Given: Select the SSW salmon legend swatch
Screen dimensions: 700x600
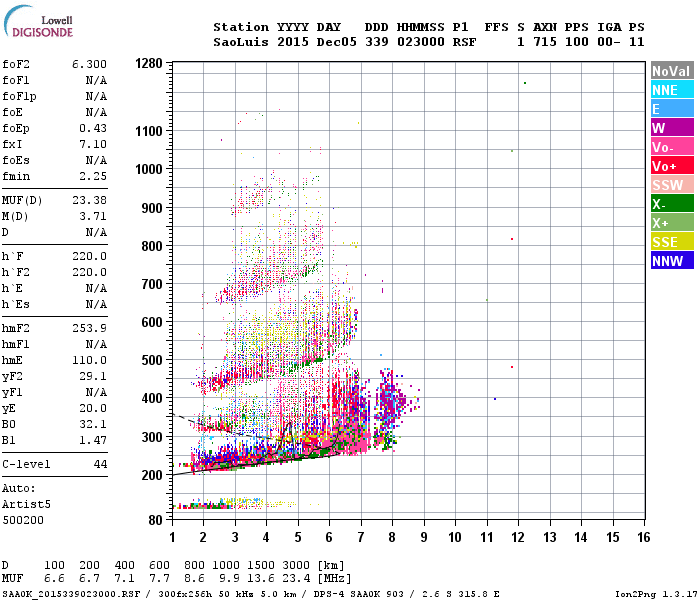Looking at the screenshot, I should pos(672,185).
